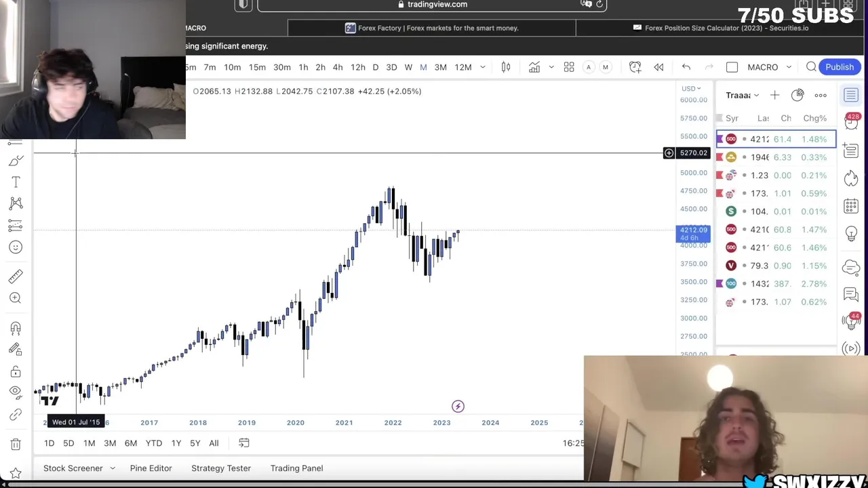
Task: Toggle Lock All Drawings padlock
Action: coord(16,371)
